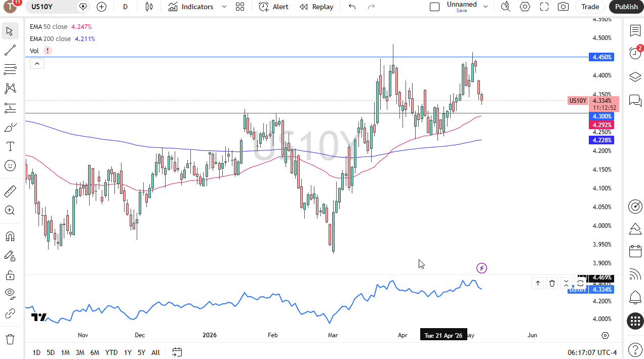644x359 pixels.
Task: Select the patterns drawing tool
Action: click(10, 89)
